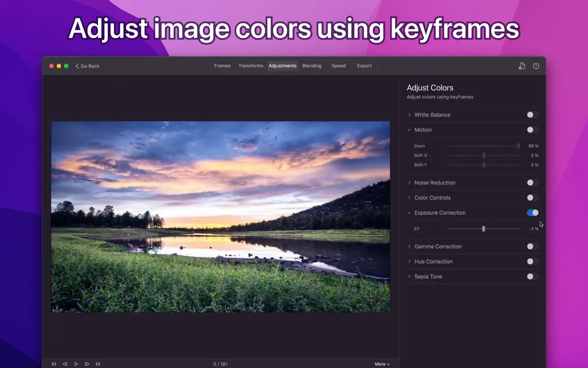Click the help question mark icon

pos(536,66)
